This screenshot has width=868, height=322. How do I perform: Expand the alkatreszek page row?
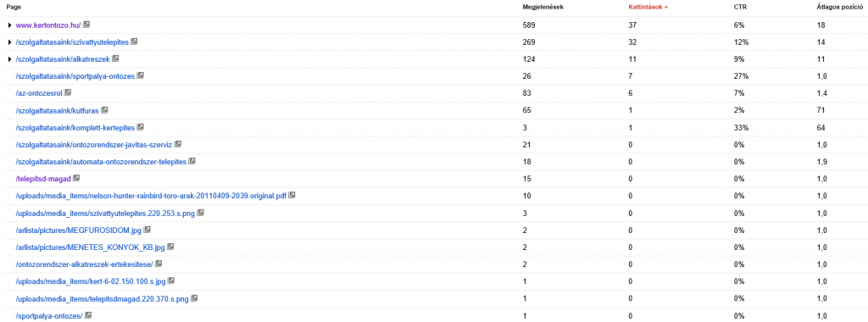click(x=10, y=59)
